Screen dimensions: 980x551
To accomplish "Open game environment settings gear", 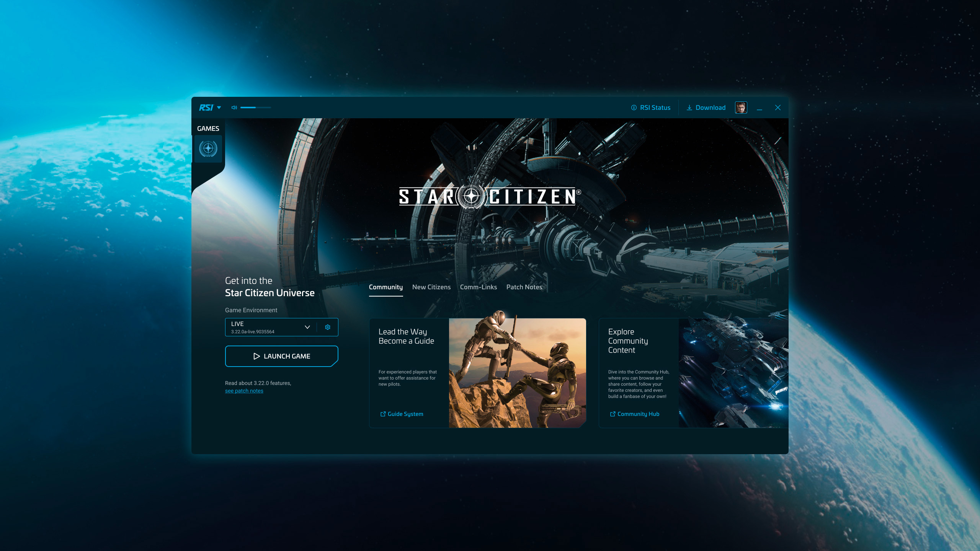I will coord(328,327).
